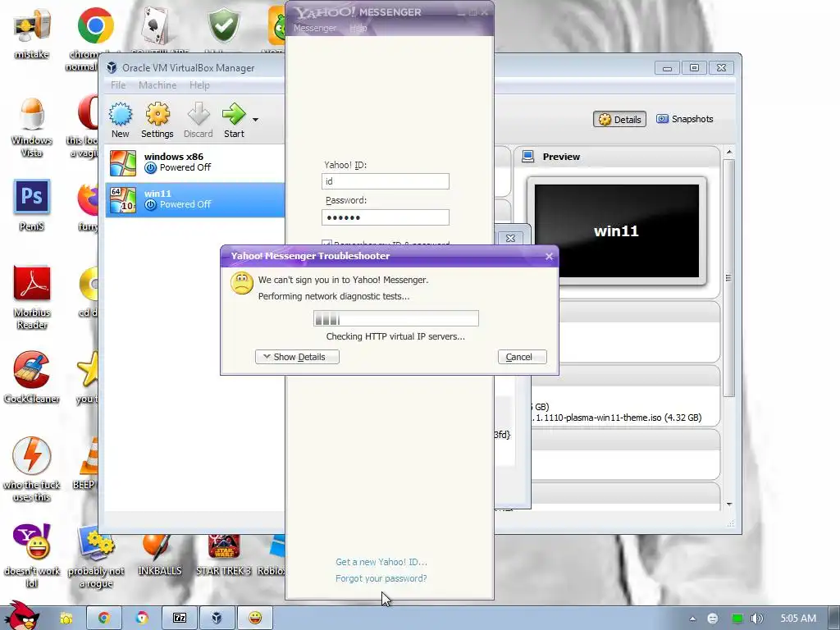Click the Yahoo! ID input field
The width and height of the screenshot is (840, 630).
click(386, 181)
